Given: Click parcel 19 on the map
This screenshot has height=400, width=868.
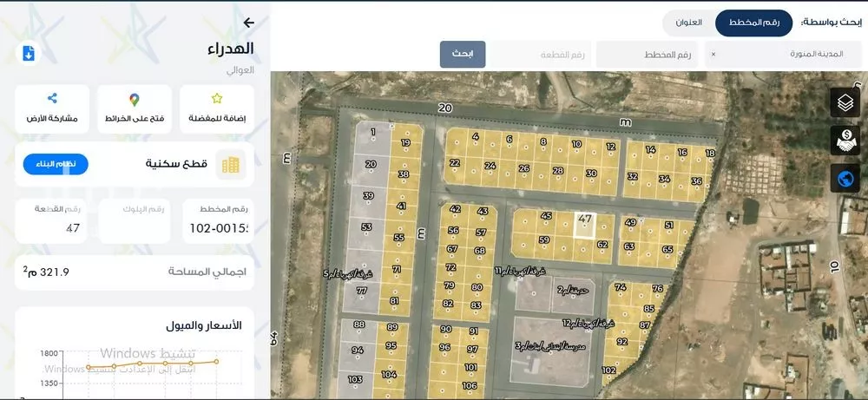Looking at the screenshot, I should [x=405, y=143].
